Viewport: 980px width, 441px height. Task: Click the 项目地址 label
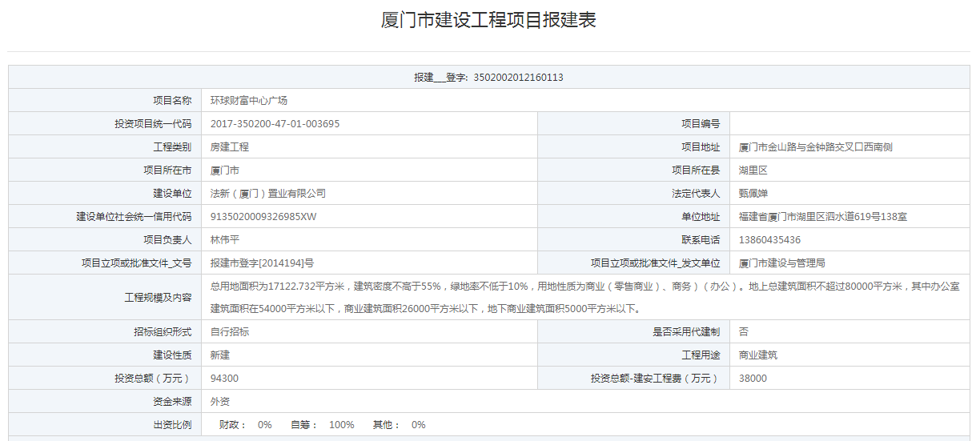[x=701, y=147]
